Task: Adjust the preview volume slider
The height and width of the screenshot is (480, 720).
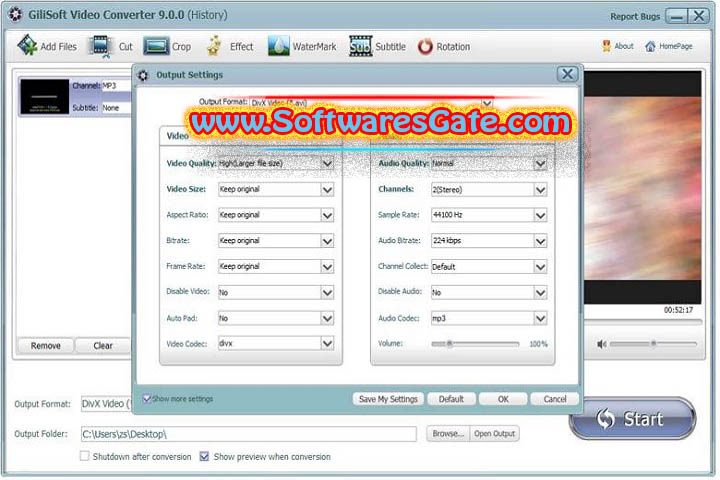Action: point(653,344)
